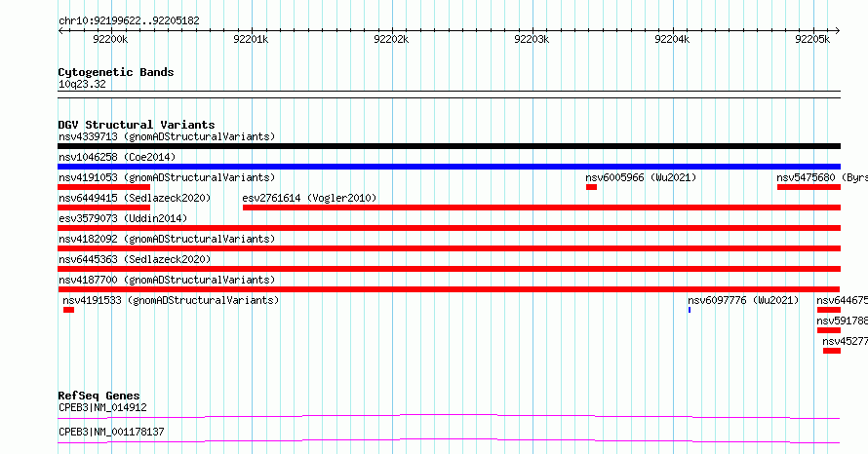The image size is (868, 454).
Task: Open esv3579073 (Uddin2014) label
Action: coord(123,218)
